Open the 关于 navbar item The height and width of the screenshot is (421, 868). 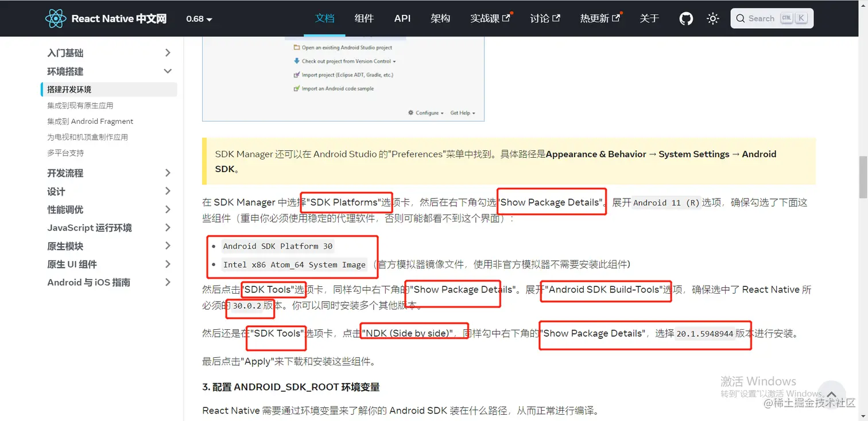[649, 18]
